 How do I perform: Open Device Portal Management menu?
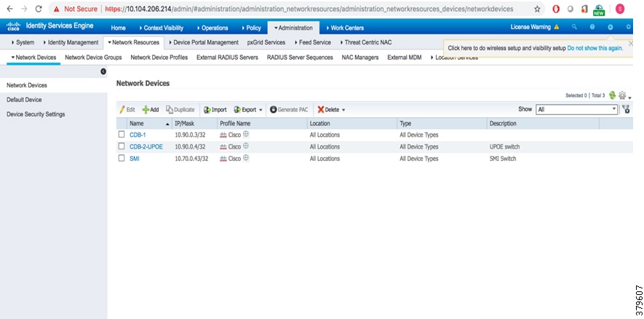pyautogui.click(x=203, y=42)
